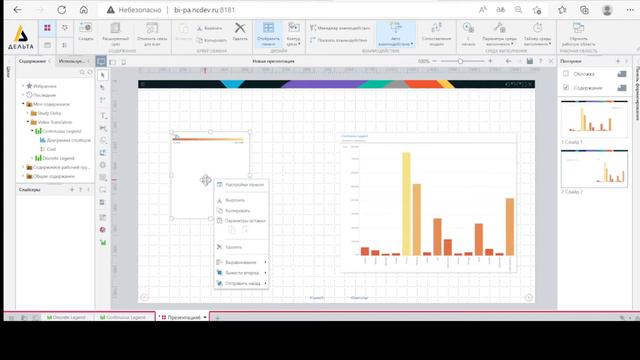The width and height of the screenshot is (640, 360).
Task: Switch to the Используе... panel tab
Action: (72, 61)
